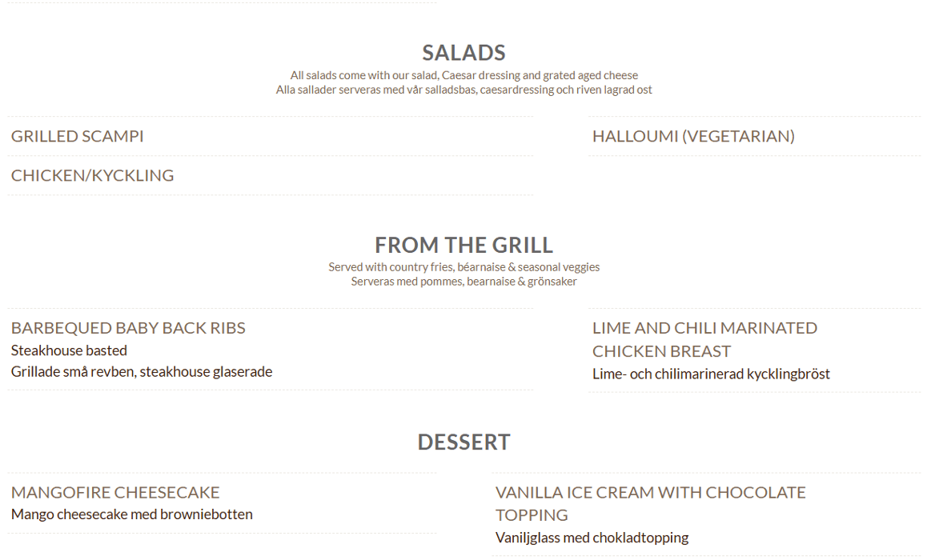The width and height of the screenshot is (927, 560).
Task: Click 'Mango cheesecake med browniebotten' description
Action: click(132, 514)
